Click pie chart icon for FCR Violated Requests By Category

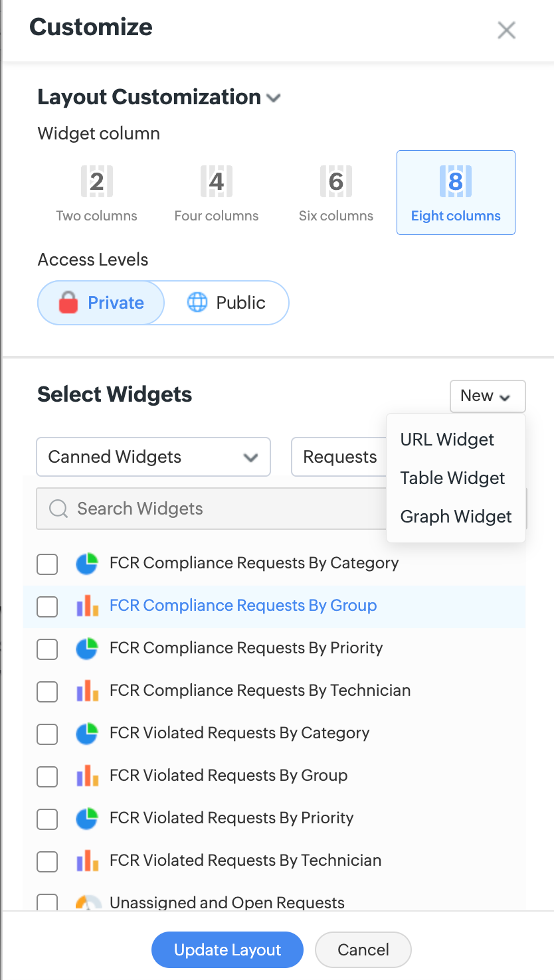click(87, 733)
